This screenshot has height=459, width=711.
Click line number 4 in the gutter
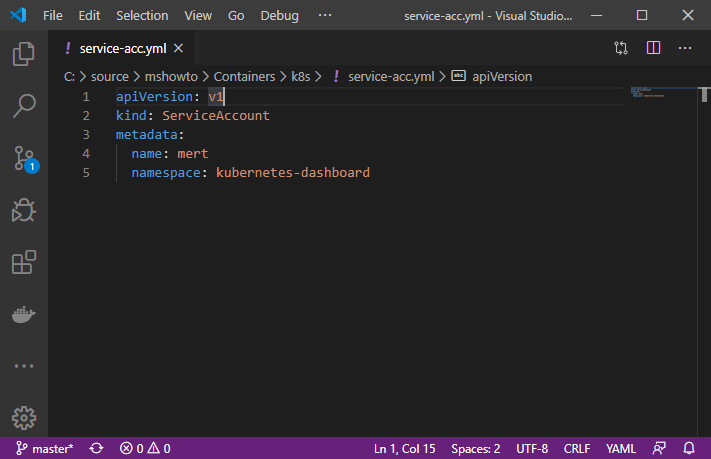coord(86,154)
